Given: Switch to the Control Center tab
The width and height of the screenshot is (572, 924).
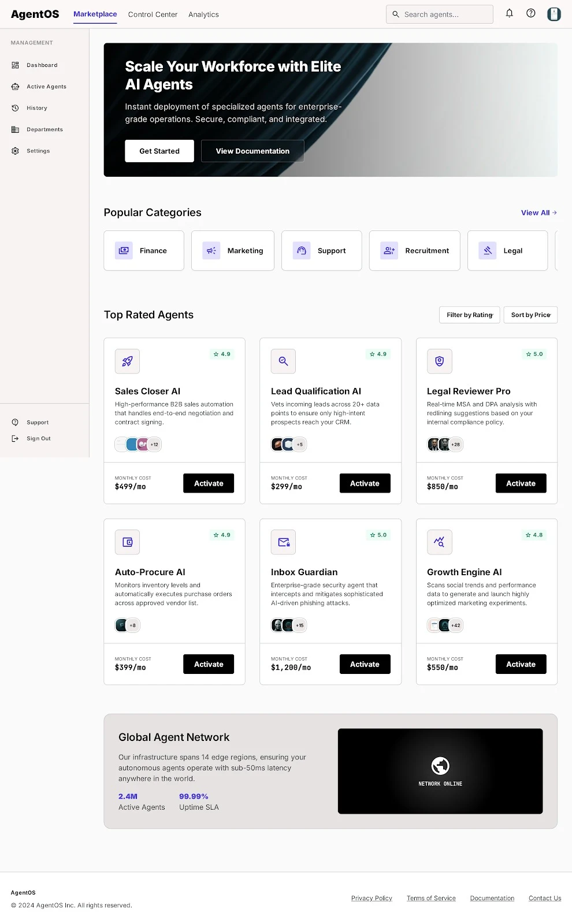Looking at the screenshot, I should (153, 14).
